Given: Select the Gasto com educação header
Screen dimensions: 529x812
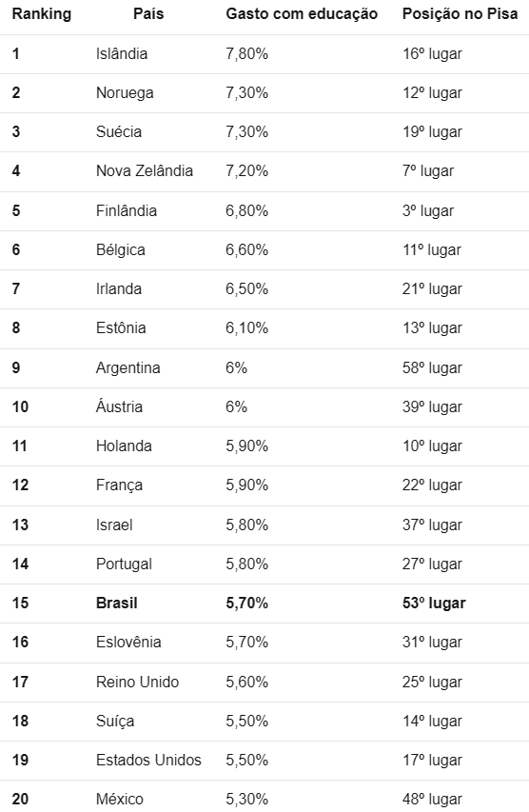Looking at the screenshot, I should point(302,14).
